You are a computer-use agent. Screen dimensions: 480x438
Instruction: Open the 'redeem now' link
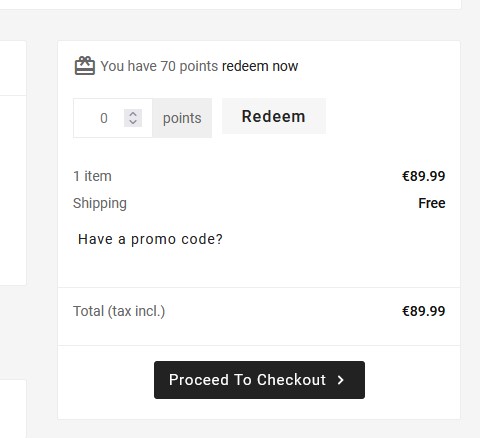pos(260,66)
